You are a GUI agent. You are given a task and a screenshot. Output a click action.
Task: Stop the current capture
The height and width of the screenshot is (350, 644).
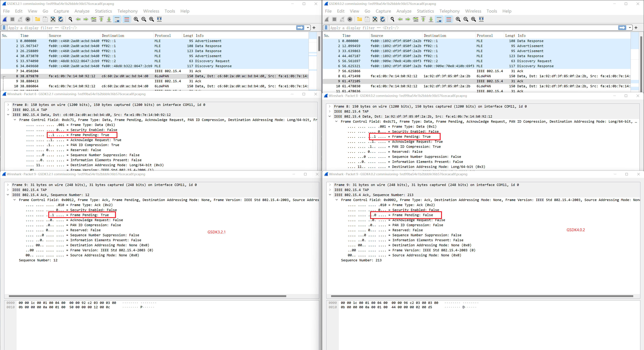pos(12,19)
